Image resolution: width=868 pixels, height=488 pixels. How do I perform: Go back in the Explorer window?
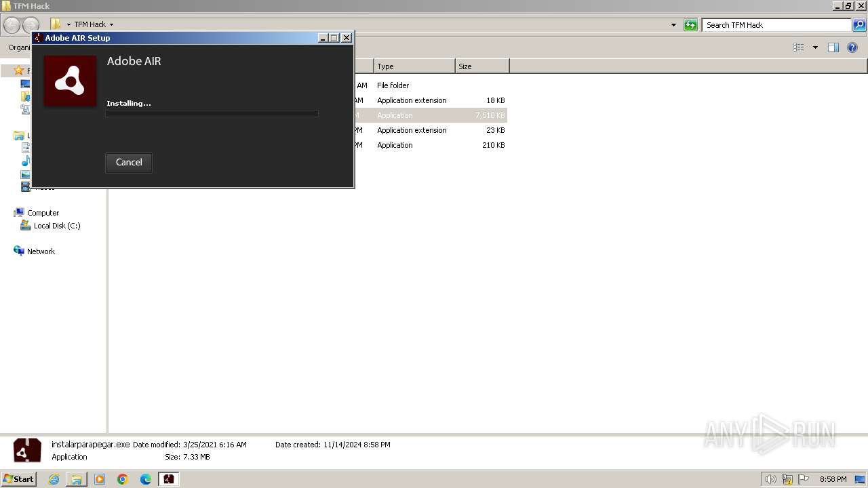[x=12, y=25]
